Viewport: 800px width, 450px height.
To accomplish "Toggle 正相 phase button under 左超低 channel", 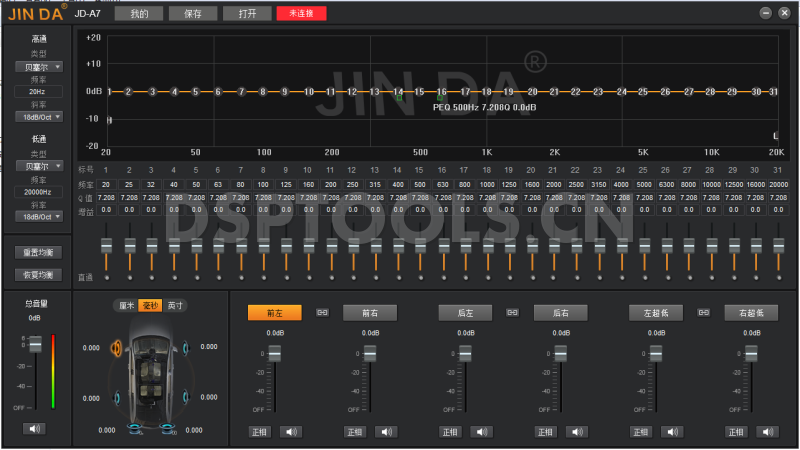I will click(x=641, y=432).
